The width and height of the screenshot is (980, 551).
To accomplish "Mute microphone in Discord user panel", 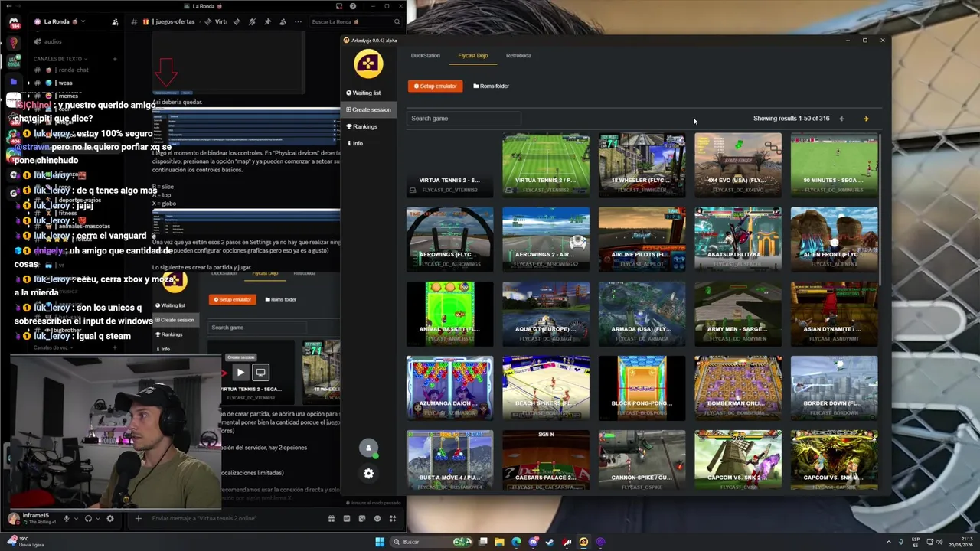I will pyautogui.click(x=67, y=518).
